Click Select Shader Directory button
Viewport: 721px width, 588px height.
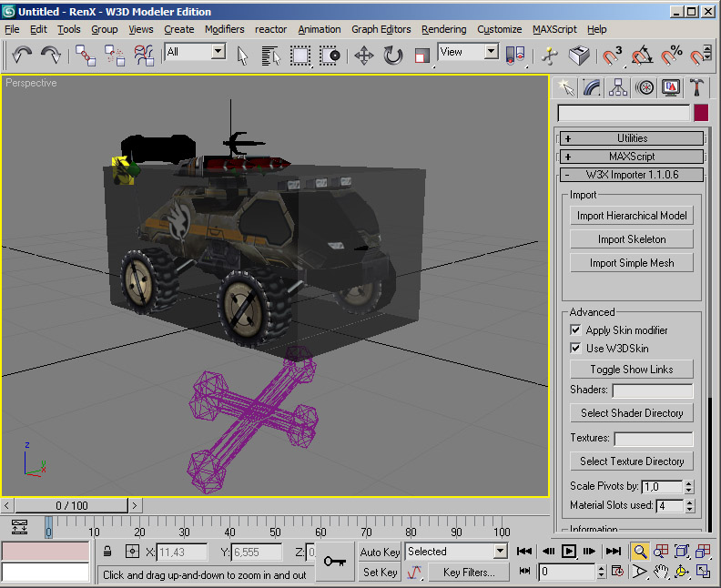[x=632, y=413]
